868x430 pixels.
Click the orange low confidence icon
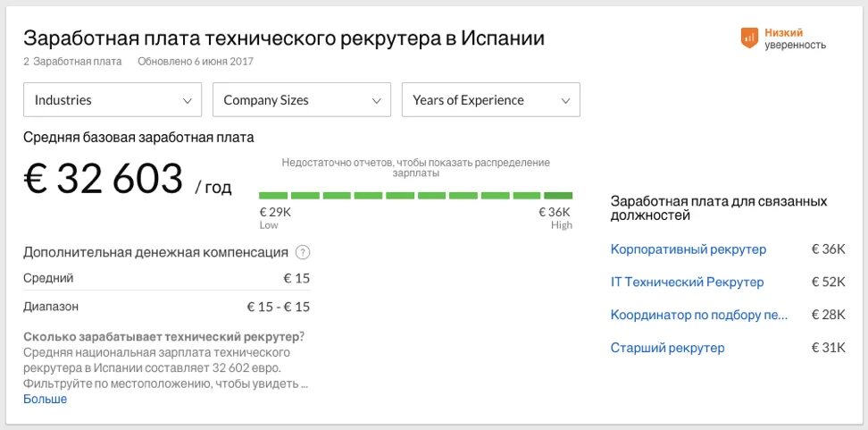749,38
